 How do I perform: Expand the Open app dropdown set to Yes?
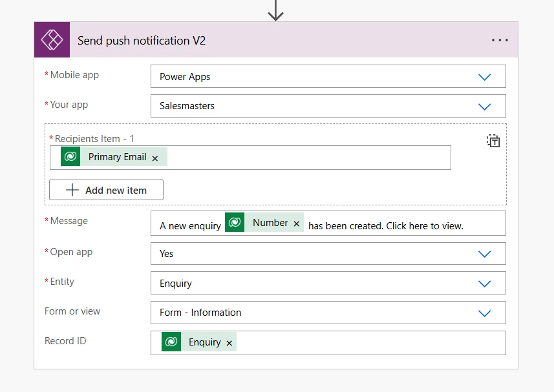click(484, 253)
